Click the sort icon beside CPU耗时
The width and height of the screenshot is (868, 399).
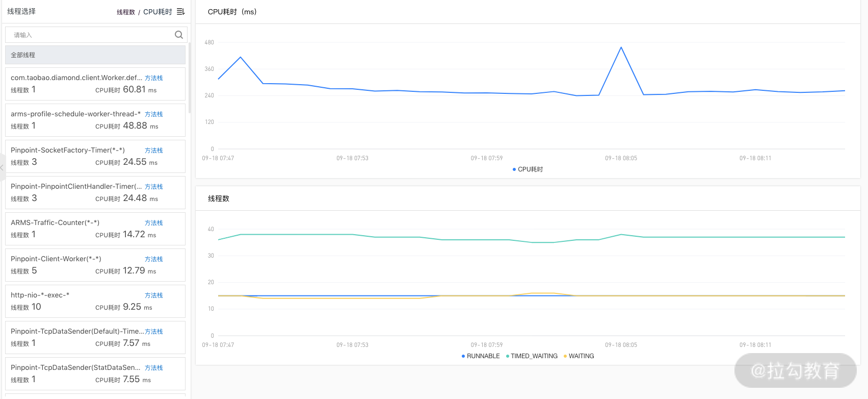click(180, 12)
